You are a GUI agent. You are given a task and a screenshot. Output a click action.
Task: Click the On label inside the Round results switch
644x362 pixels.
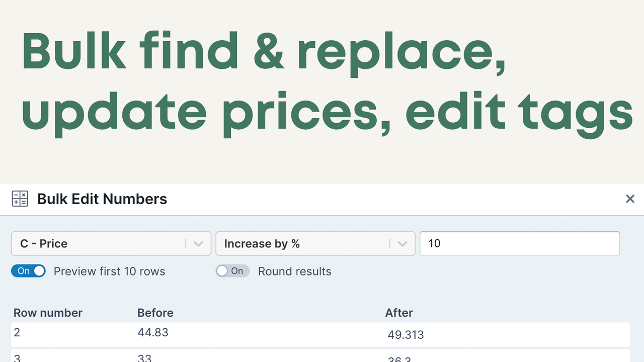(x=237, y=271)
